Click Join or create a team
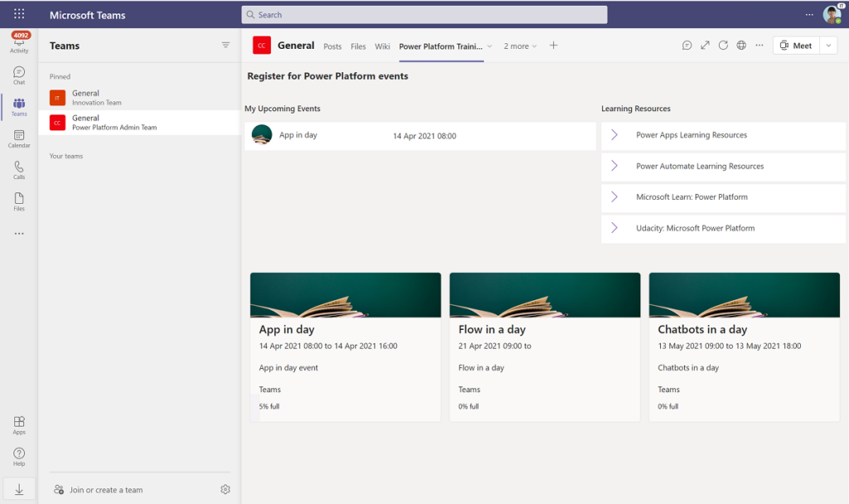Viewport: 849px width, 504px height. [105, 490]
